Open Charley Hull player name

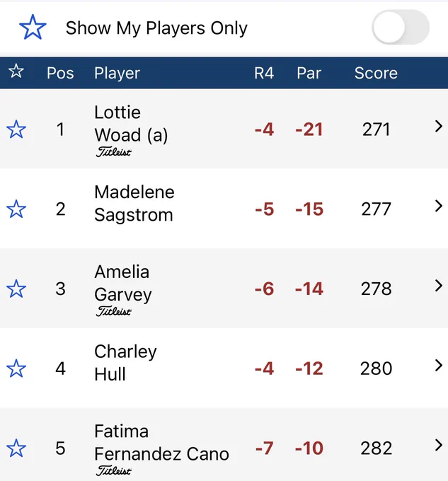pyautogui.click(x=125, y=363)
